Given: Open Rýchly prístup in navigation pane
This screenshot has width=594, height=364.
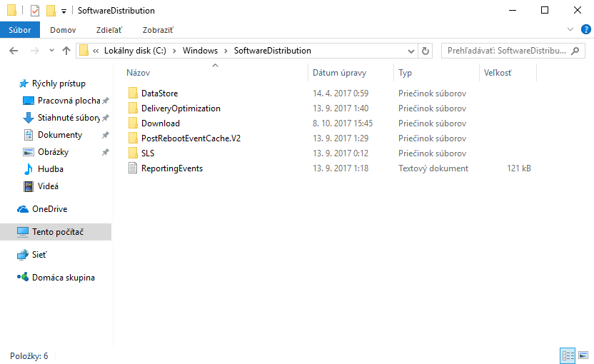Looking at the screenshot, I should coord(59,84).
